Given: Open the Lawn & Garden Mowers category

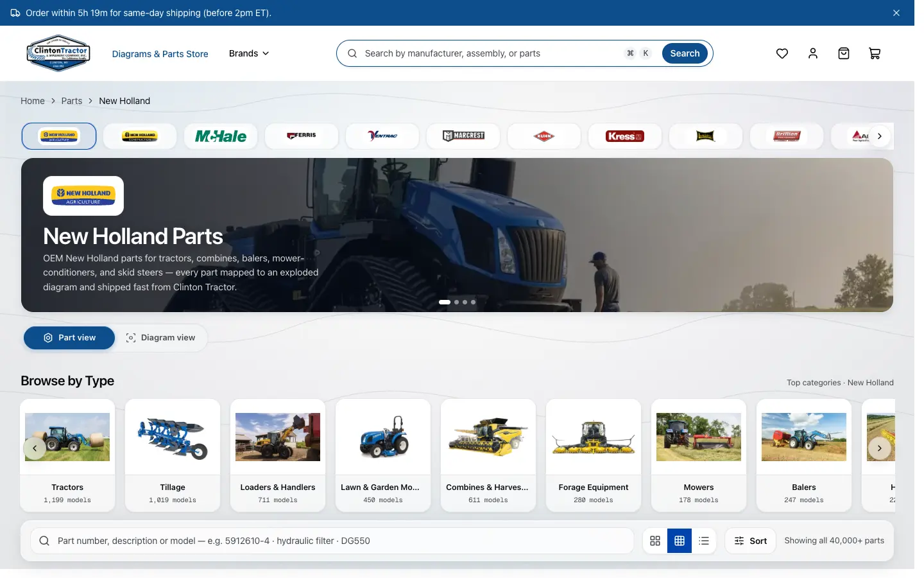Looking at the screenshot, I should (383, 455).
